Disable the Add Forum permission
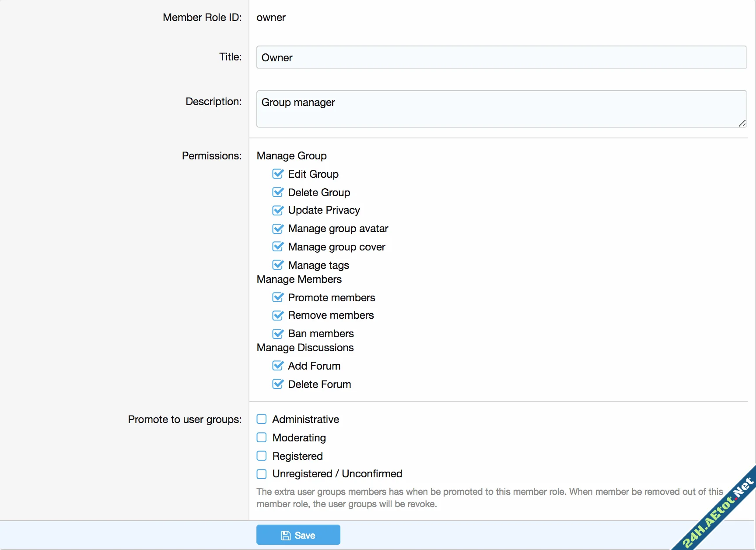This screenshot has height=550, width=756. (278, 366)
